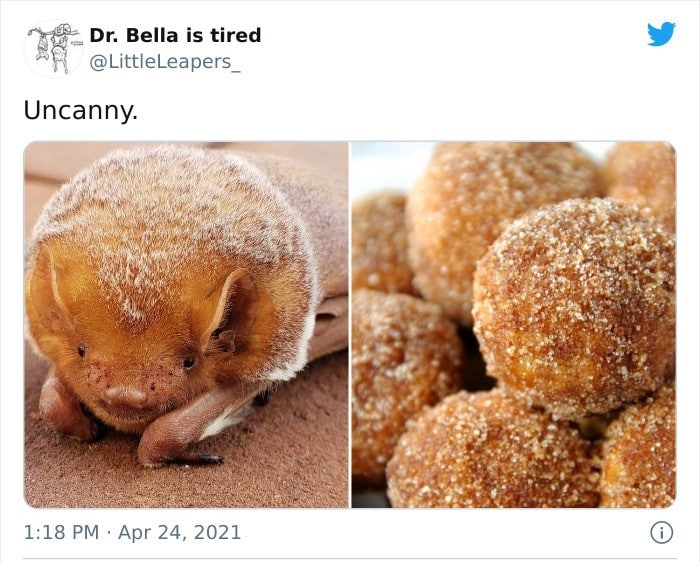Click the Apr 24, 2021 date
The width and height of the screenshot is (700, 562).
pos(179,533)
